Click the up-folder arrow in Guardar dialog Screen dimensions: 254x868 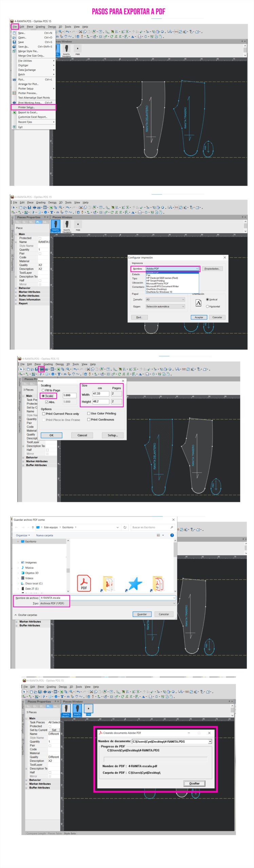(x=33, y=527)
